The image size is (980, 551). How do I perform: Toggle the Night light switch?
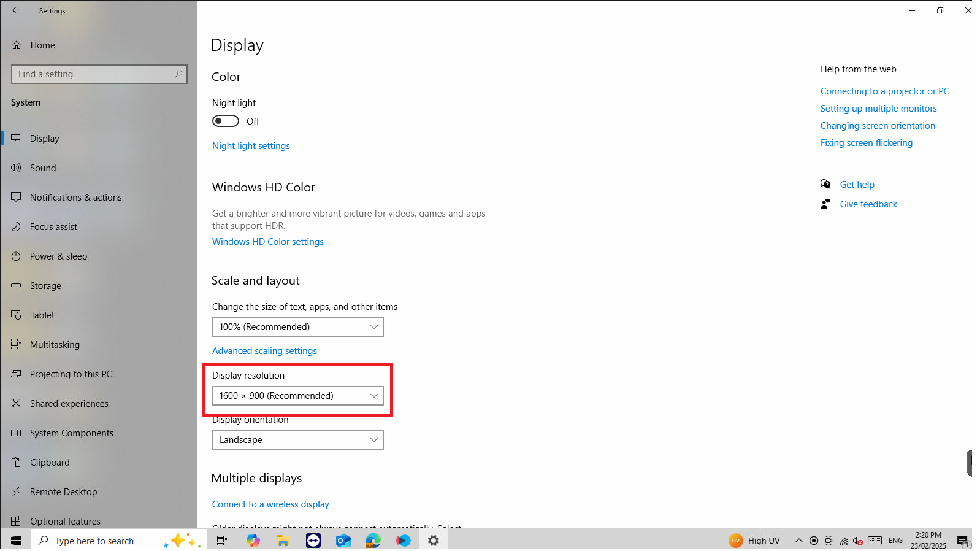coord(226,121)
